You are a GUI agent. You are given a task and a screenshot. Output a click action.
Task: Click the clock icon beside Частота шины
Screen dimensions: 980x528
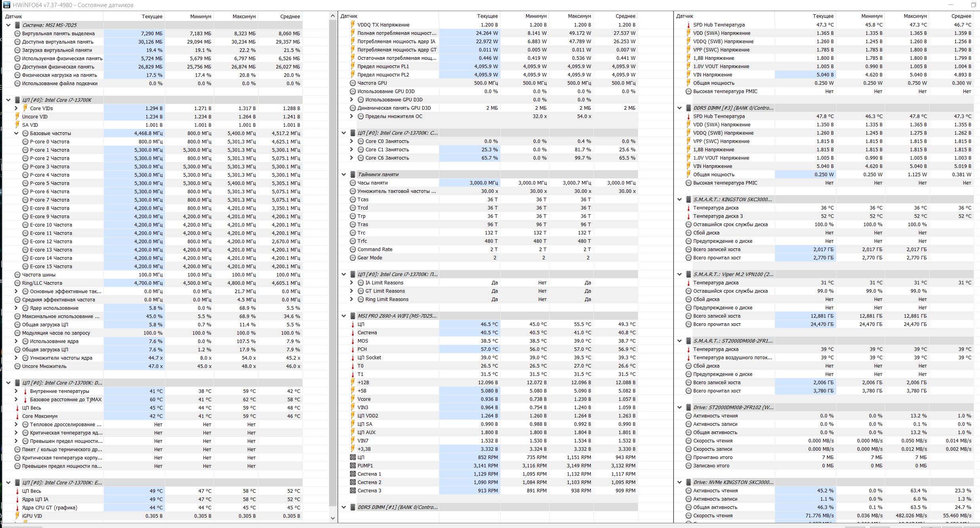pos(17,275)
